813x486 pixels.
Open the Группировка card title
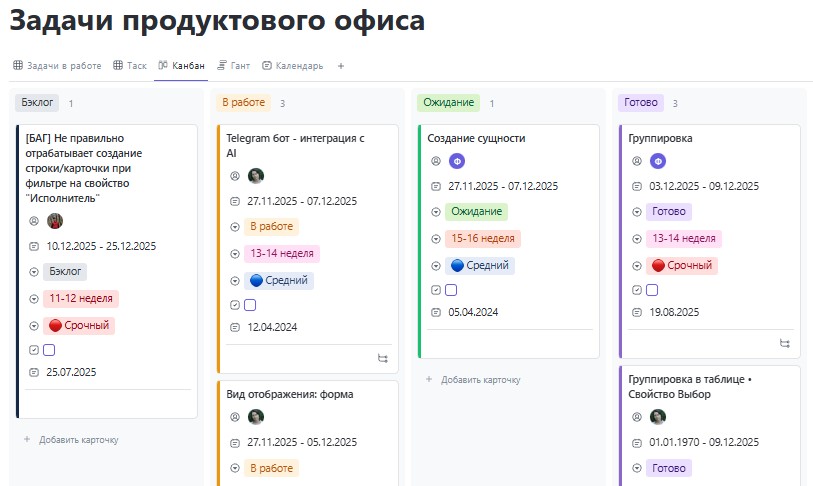tap(660, 138)
